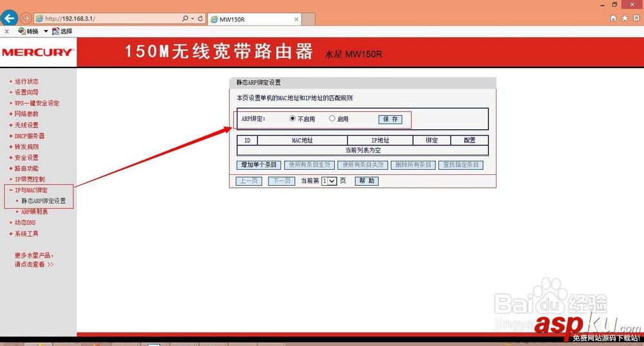This screenshot has width=644, height=346.
Task: Expand 网络参数 in the sidebar
Action: click(26, 114)
